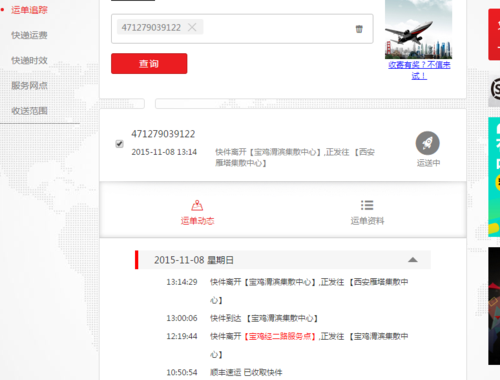Open 收送范围 in the sidebar
500x380 pixels.
click(29, 111)
